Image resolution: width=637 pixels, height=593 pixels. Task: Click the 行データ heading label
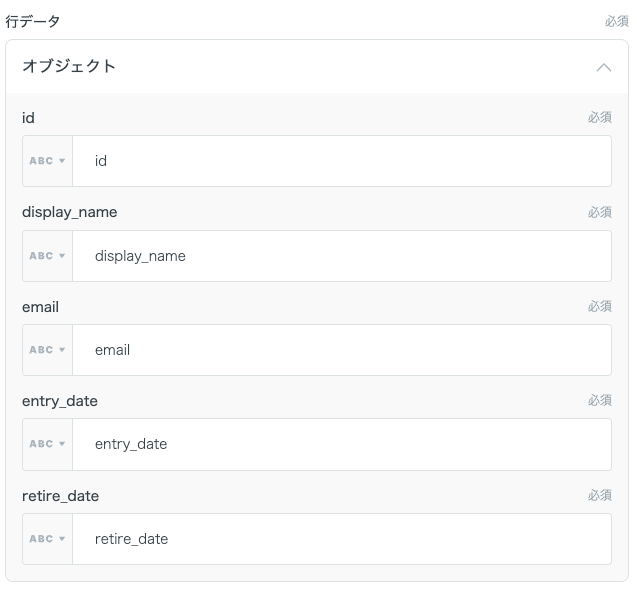(33, 21)
